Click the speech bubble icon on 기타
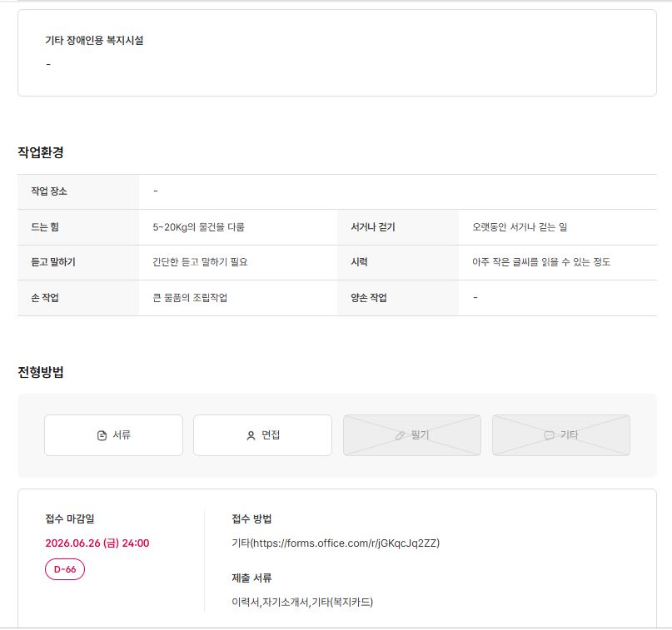The height and width of the screenshot is (630, 672). click(549, 435)
